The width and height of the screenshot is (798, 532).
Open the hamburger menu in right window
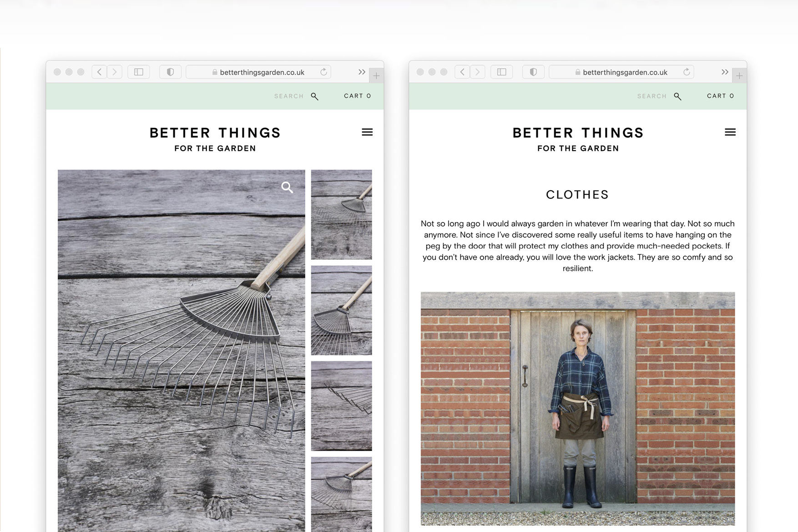coord(730,132)
